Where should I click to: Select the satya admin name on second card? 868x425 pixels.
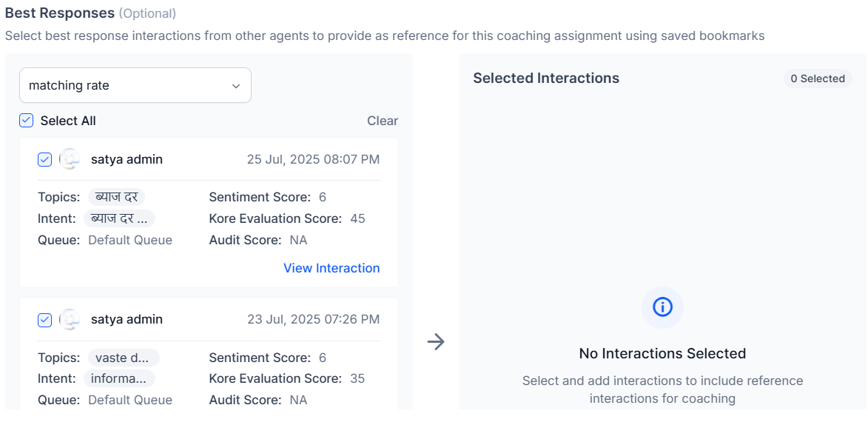(x=127, y=319)
